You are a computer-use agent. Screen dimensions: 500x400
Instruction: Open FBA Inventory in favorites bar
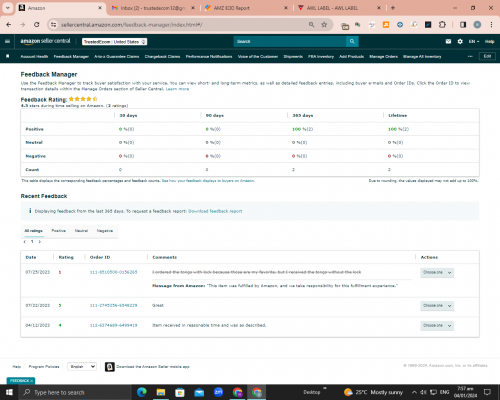[321, 57]
